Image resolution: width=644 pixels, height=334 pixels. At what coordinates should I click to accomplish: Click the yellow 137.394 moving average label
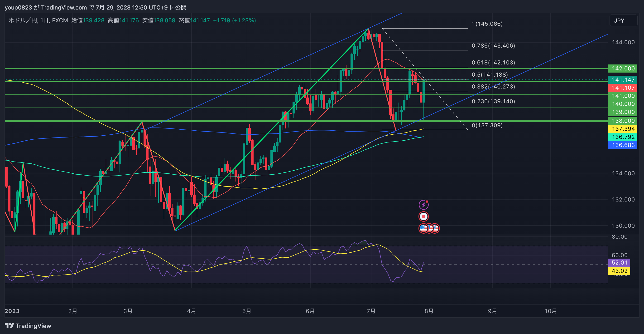(x=623, y=129)
